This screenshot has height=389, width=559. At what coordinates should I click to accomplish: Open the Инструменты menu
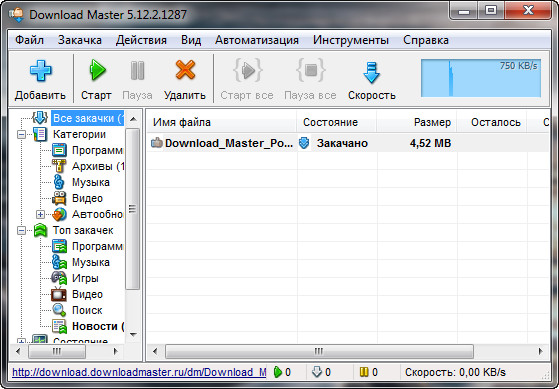click(x=351, y=40)
